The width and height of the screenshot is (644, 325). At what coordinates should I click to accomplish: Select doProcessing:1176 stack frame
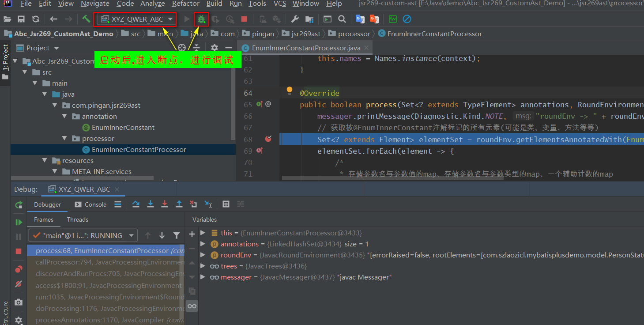109,308
